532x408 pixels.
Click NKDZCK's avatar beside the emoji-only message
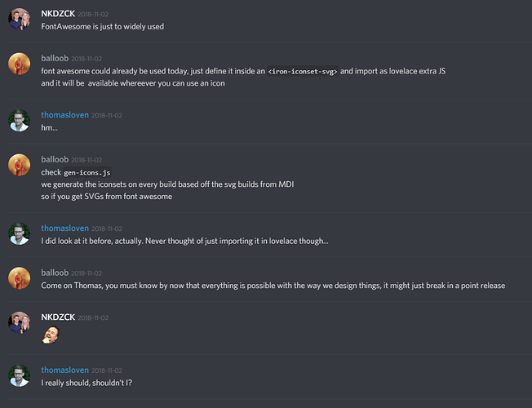[x=20, y=323]
